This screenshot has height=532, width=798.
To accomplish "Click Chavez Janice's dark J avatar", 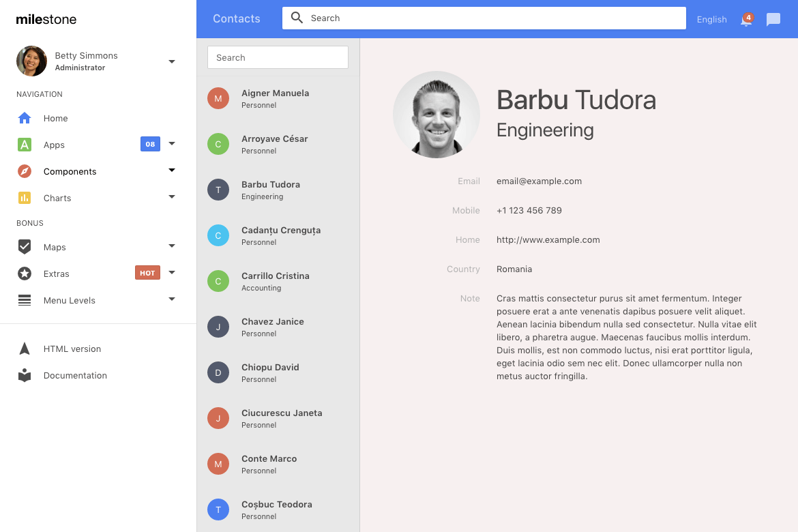I will tap(218, 327).
